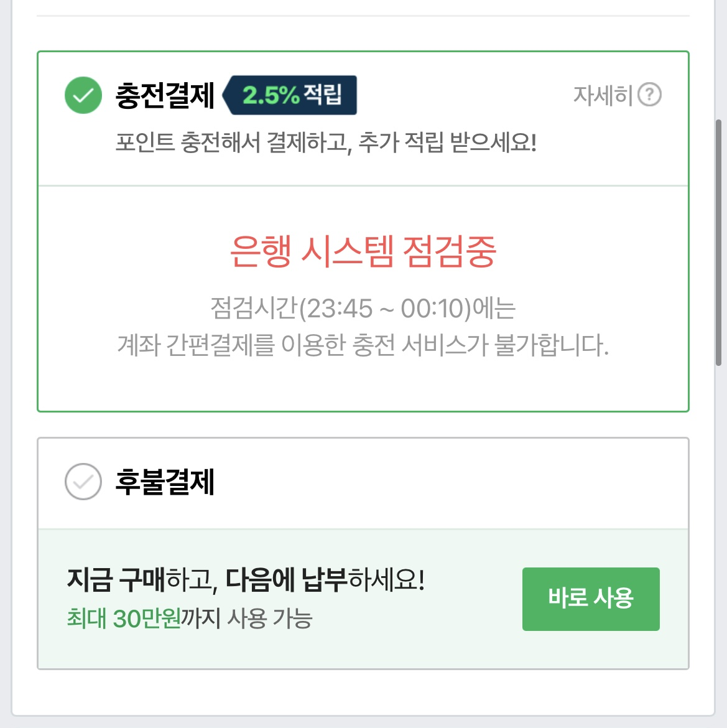Click the 최대 30만원 green text
Screen dimensions: 727x728
tap(123, 618)
